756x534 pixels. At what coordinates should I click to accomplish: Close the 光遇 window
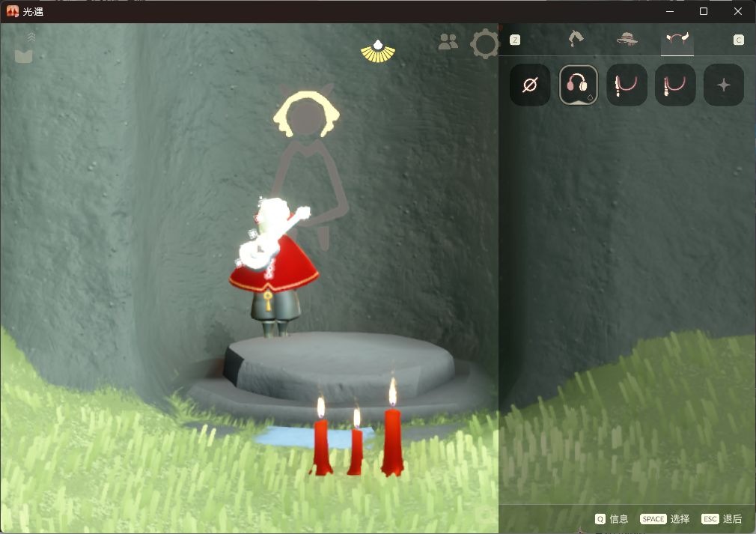(x=738, y=11)
